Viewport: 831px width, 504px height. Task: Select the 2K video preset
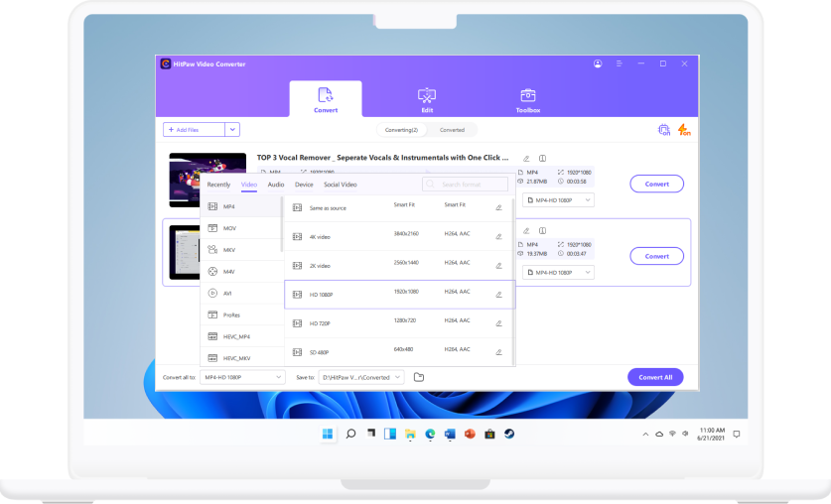398,266
